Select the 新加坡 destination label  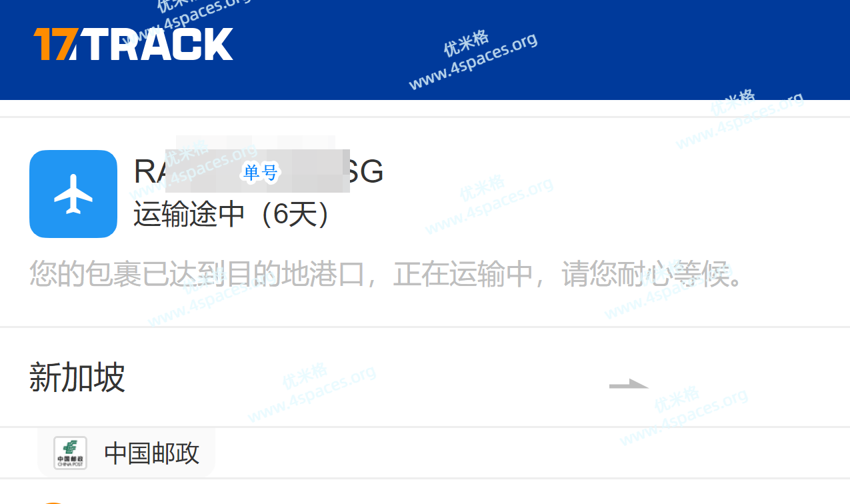[77, 377]
